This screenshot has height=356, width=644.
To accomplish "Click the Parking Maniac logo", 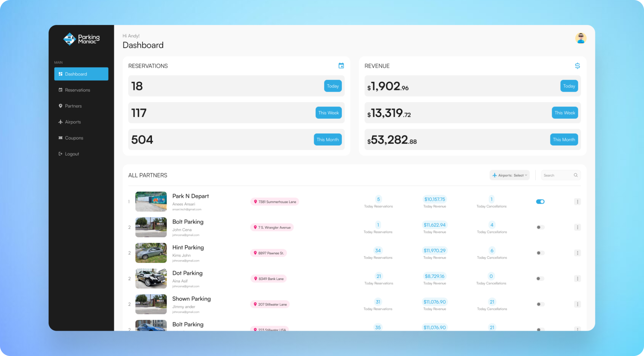I will (81, 39).
